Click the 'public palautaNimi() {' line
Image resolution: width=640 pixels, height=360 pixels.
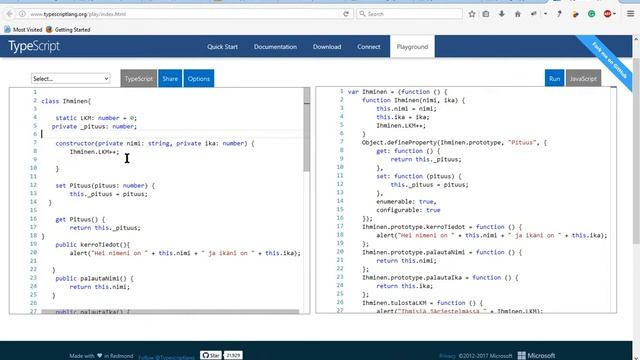click(94, 278)
